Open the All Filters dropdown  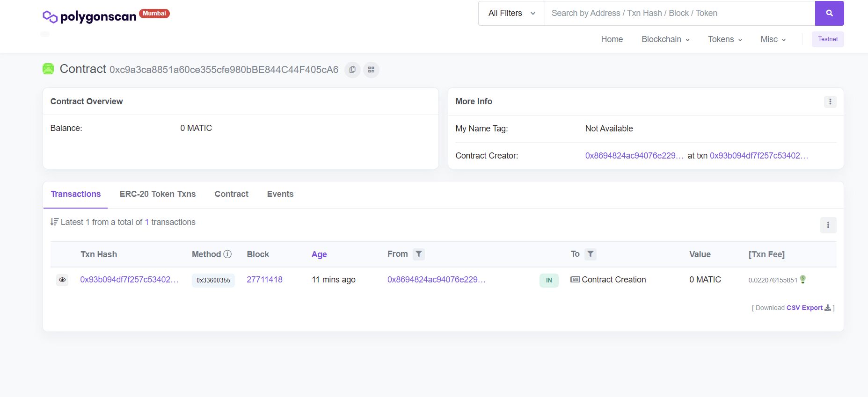(511, 13)
